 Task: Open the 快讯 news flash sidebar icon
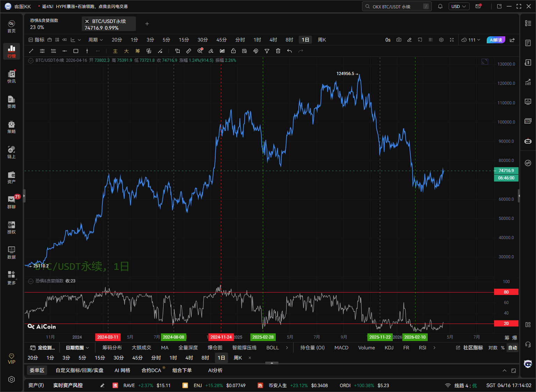(12, 76)
